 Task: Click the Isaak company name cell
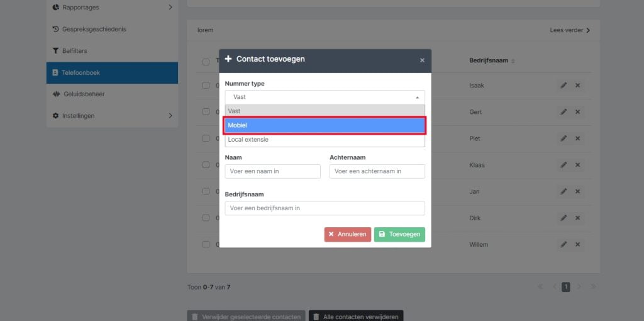(x=477, y=86)
